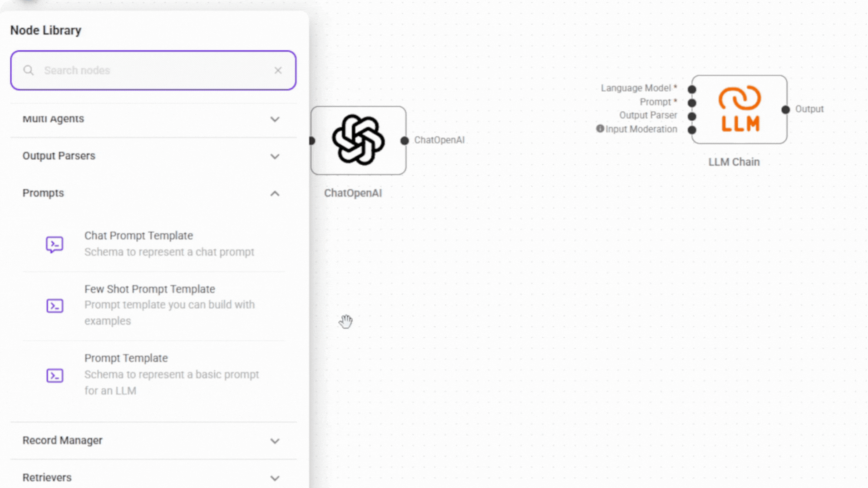Click the search magnifier icon
868x488 pixels.
[29, 70]
